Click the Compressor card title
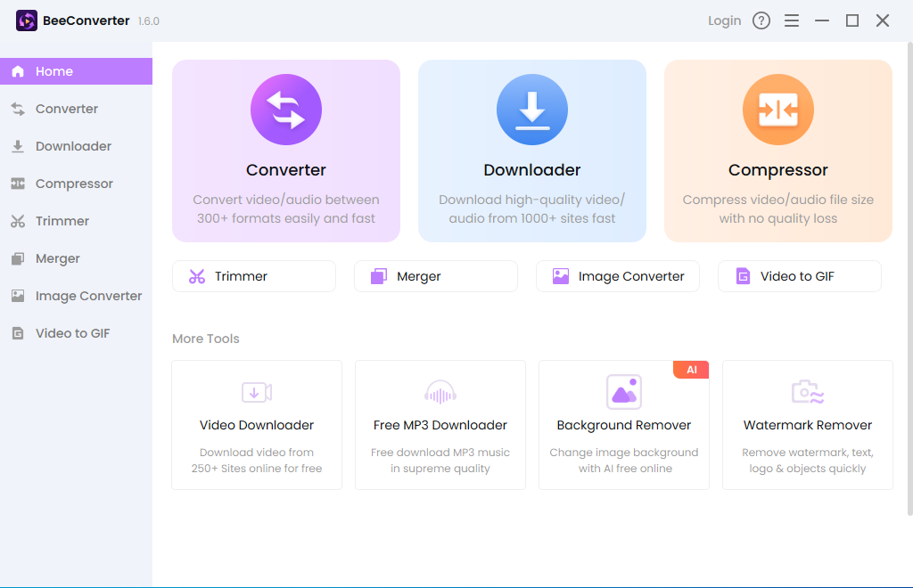The image size is (913, 588). pyautogui.click(x=777, y=170)
